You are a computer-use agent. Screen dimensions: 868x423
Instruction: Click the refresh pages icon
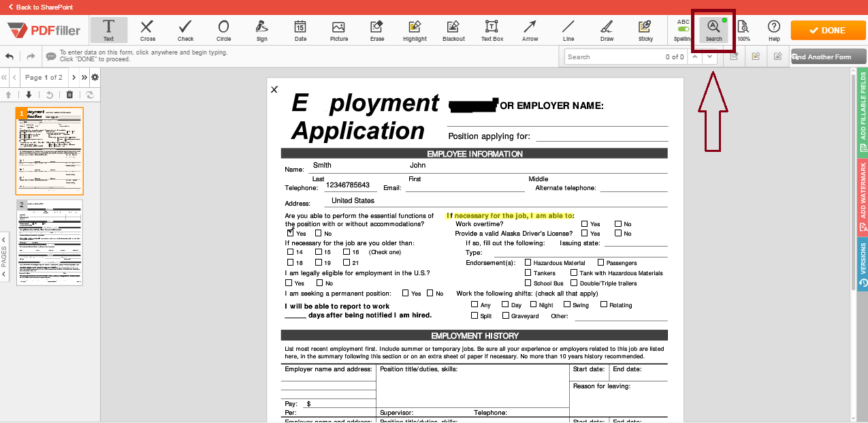click(89, 95)
